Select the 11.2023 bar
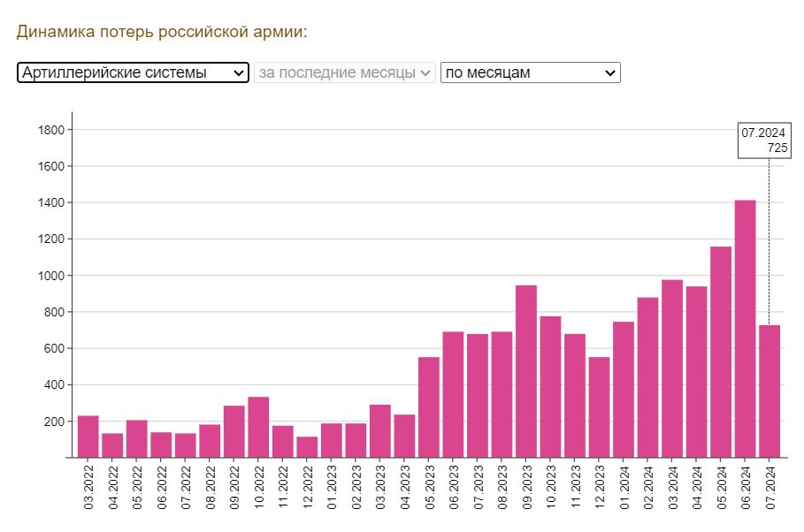Screen dimensions: 804x532 tap(575, 396)
